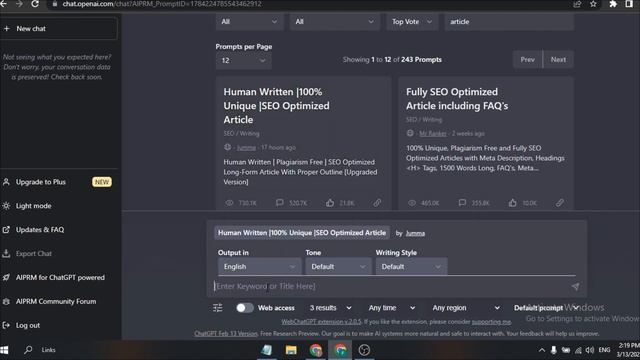The width and height of the screenshot is (640, 360).
Task: Open AIPRM for ChatGPT powered entry
Action: (x=60, y=278)
